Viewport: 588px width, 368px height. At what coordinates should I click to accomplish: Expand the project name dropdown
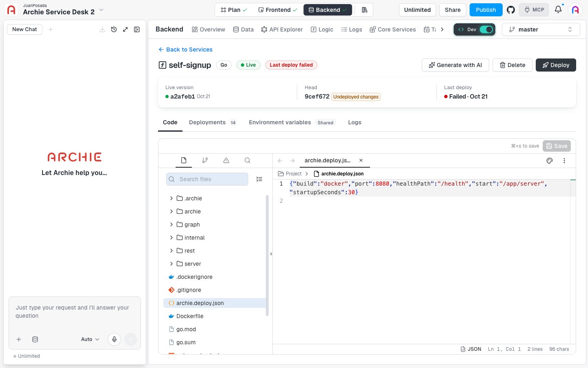102,10
